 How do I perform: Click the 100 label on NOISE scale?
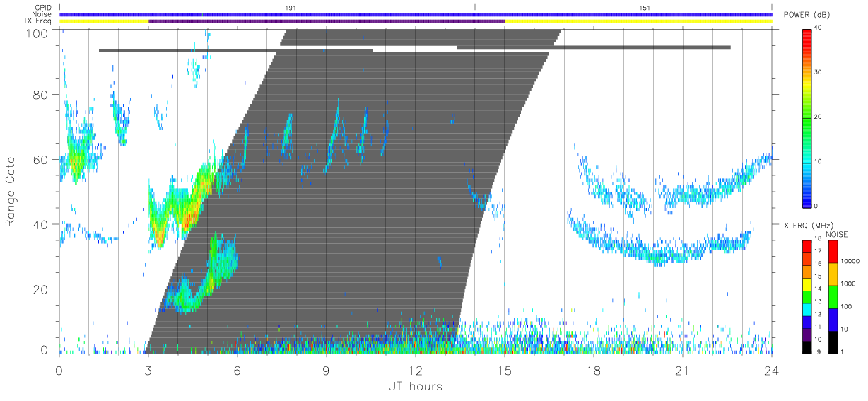[x=846, y=306]
